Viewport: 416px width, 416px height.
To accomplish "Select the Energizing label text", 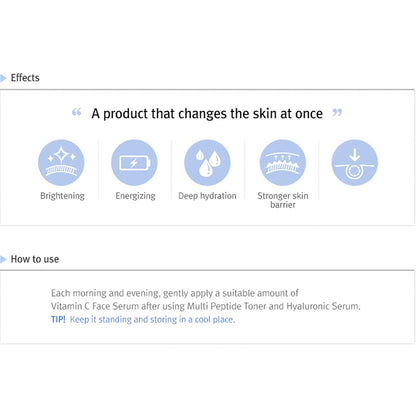I will click(135, 196).
